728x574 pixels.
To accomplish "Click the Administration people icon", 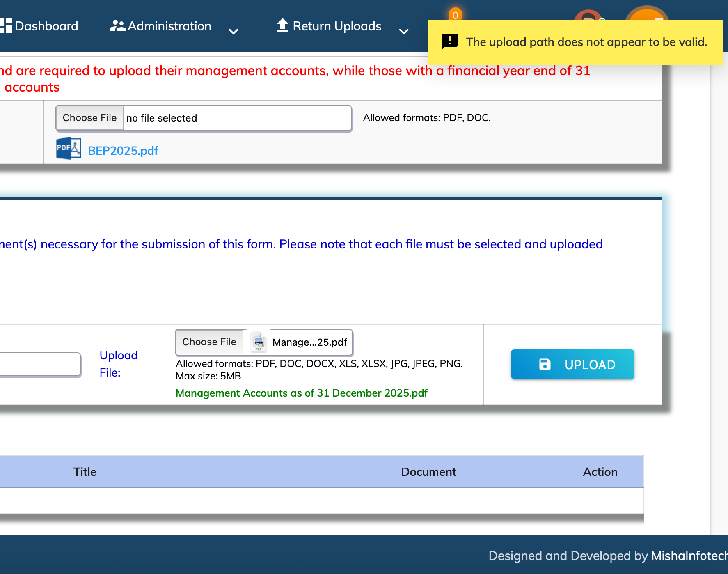I will [117, 26].
